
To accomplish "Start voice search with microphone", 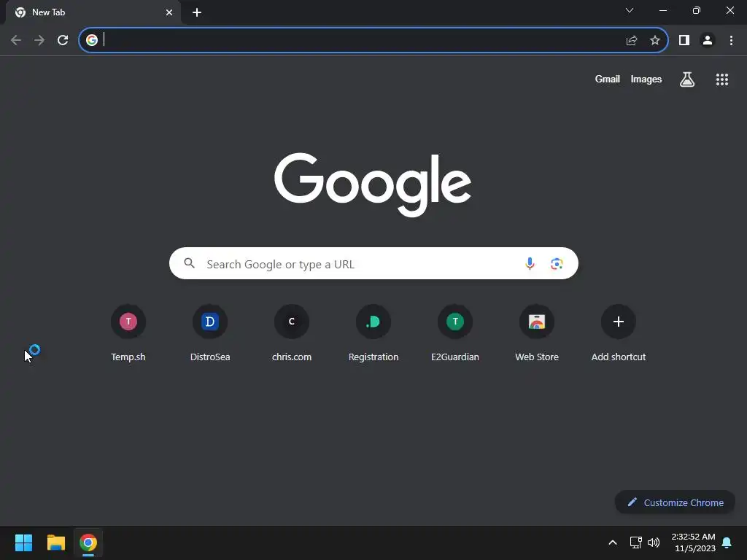I will pyautogui.click(x=530, y=264).
